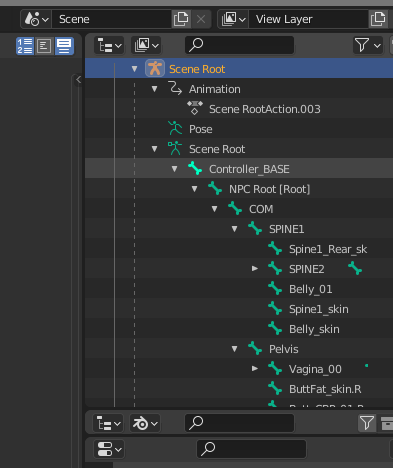Image resolution: width=393 pixels, height=468 pixels.
Task: Select the Pelvis bone
Action: [283, 349]
